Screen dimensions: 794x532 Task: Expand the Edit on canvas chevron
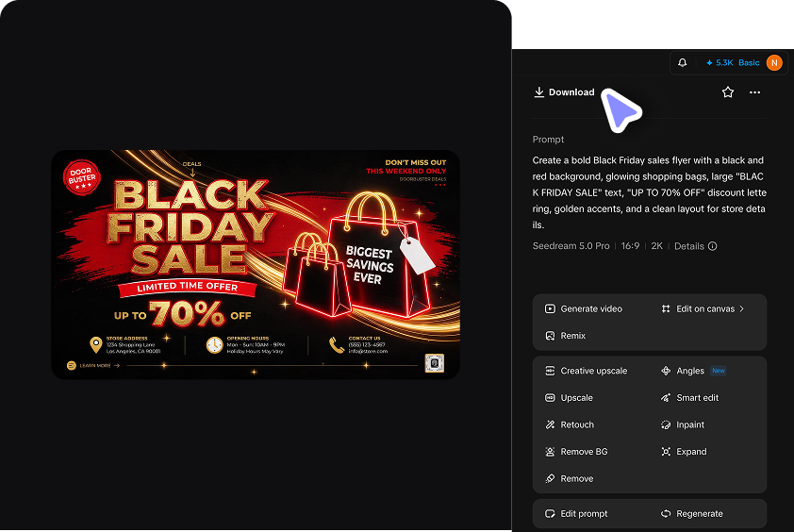click(742, 308)
